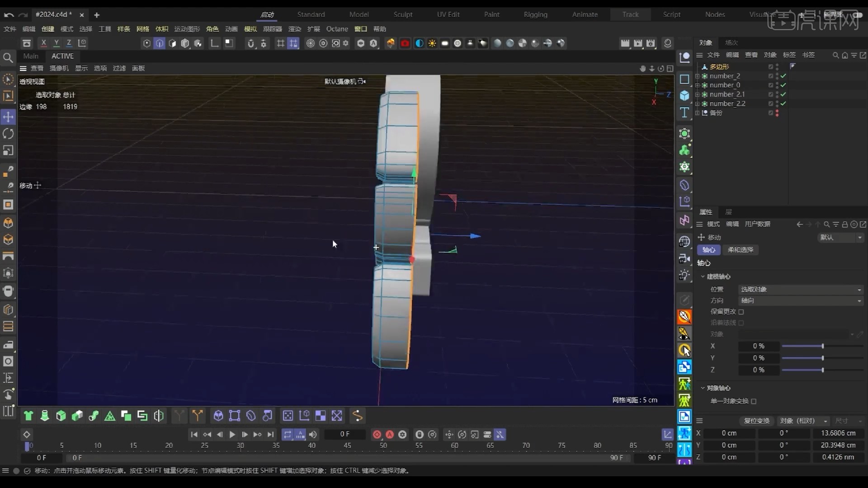Click the back arrow in Attributes panel

pos(800,224)
